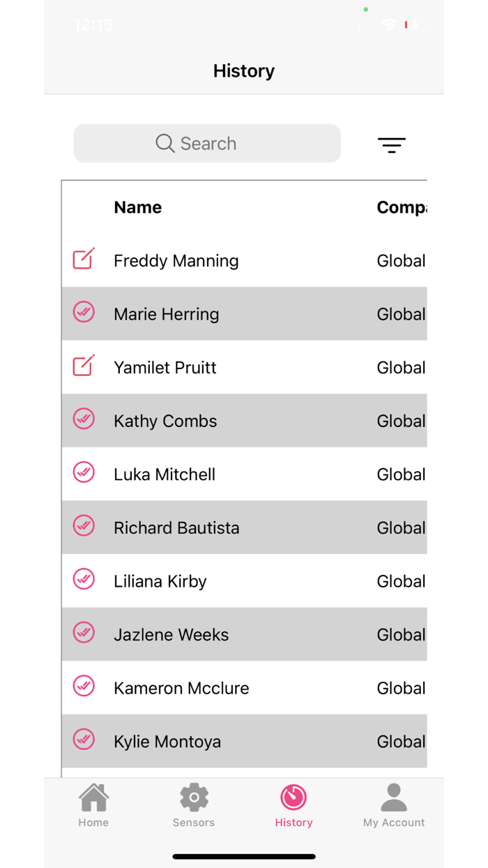Click the checkmark icon beside Kathy Combs
Screen dimensions: 488x868
pyautogui.click(x=84, y=419)
